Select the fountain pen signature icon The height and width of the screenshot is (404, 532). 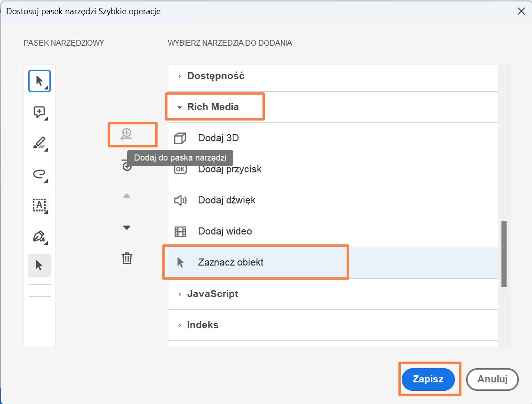point(40,236)
